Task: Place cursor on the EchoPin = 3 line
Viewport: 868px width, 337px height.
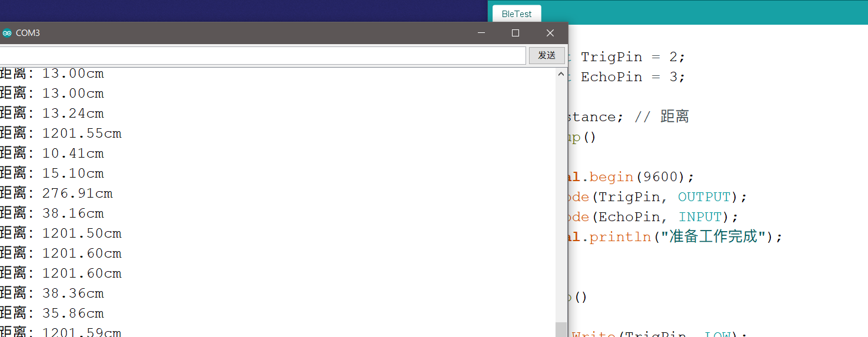Action: 633,77
